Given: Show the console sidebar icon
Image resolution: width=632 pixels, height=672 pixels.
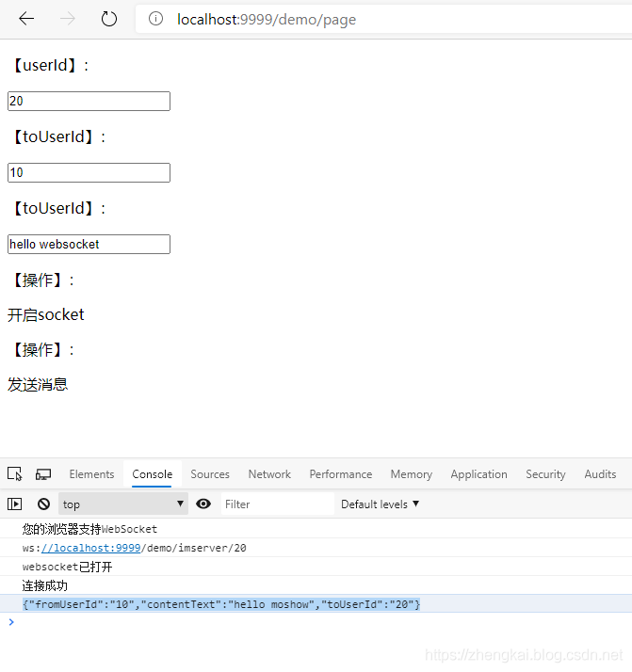Looking at the screenshot, I should (14, 504).
